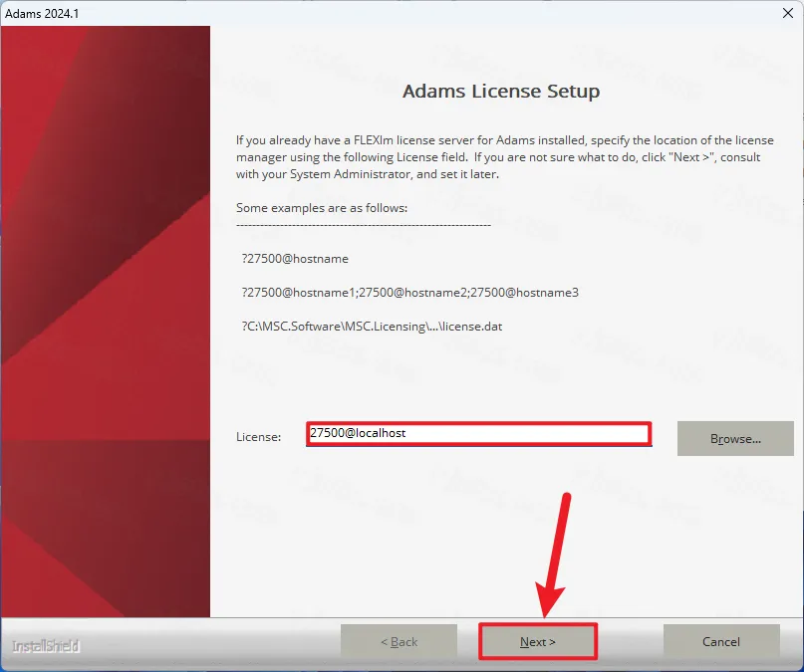The image size is (804, 672).
Task: Click the red banner graphic on the left
Action: click(x=106, y=319)
